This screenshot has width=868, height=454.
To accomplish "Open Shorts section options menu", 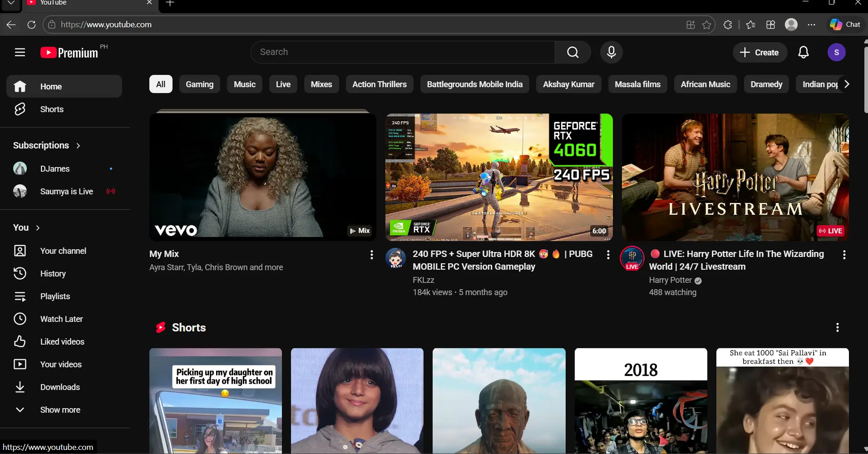I will pyautogui.click(x=837, y=327).
